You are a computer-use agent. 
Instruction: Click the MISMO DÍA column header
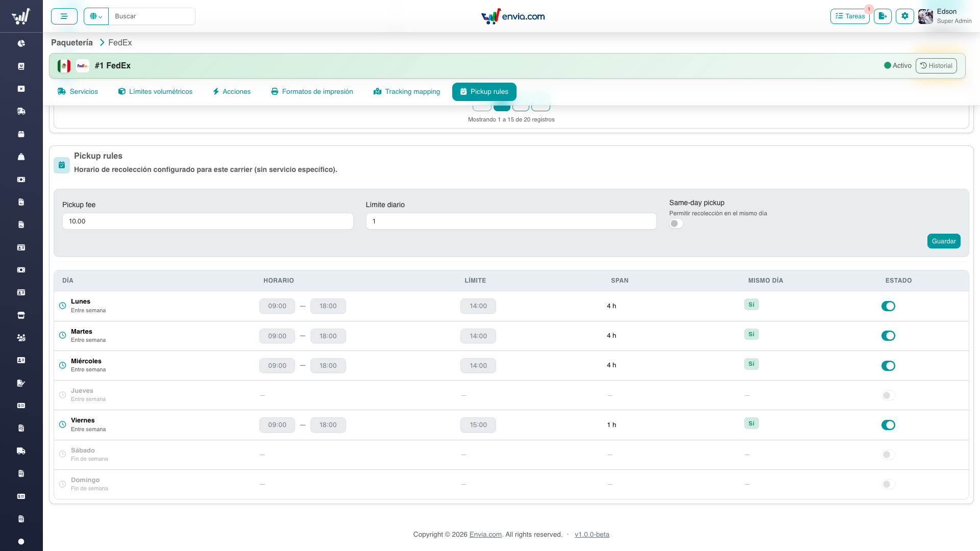tap(766, 281)
